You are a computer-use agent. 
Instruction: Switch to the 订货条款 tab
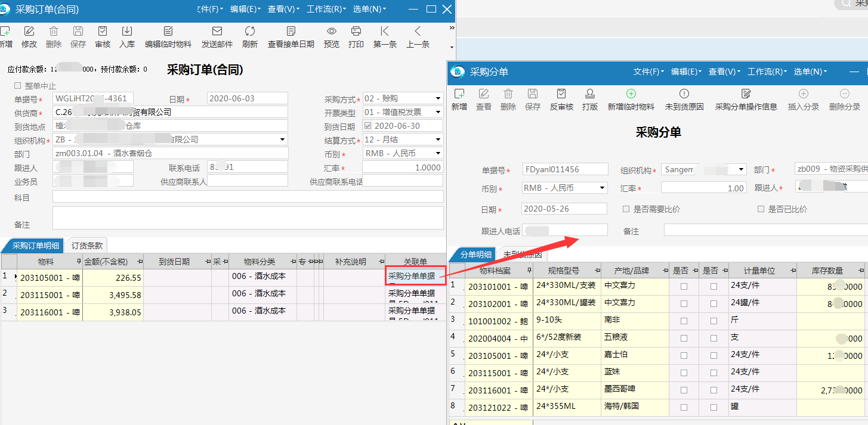pos(87,245)
